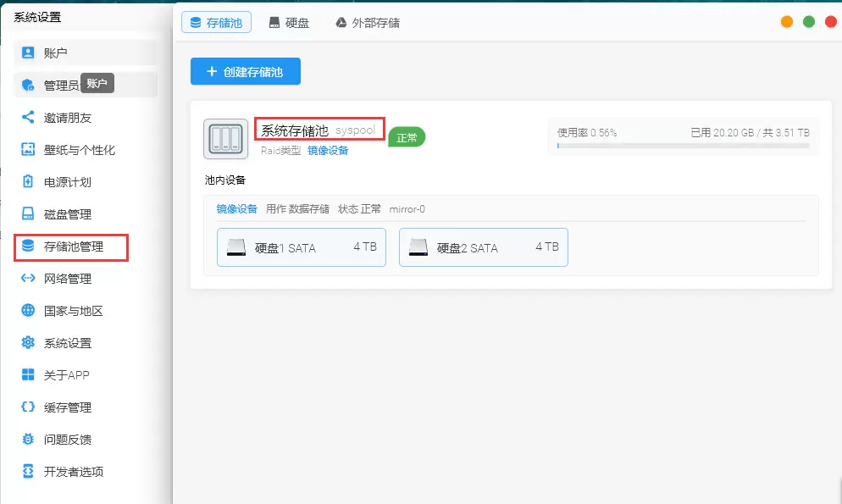Open 磁盘管理 in the sidebar

click(86, 213)
